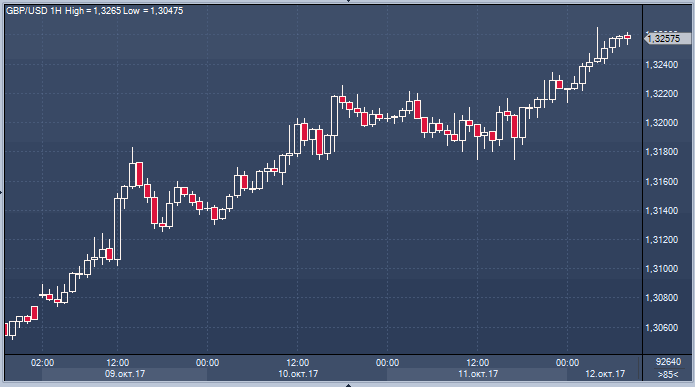Click the 12:00 label under 10.окт.17
The image size is (695, 387).
[297, 363]
